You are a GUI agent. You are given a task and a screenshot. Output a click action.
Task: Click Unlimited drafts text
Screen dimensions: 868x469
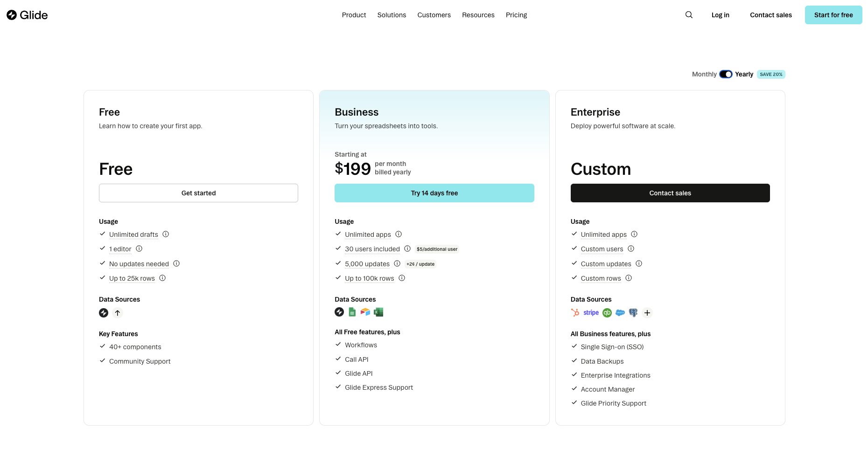coord(133,234)
